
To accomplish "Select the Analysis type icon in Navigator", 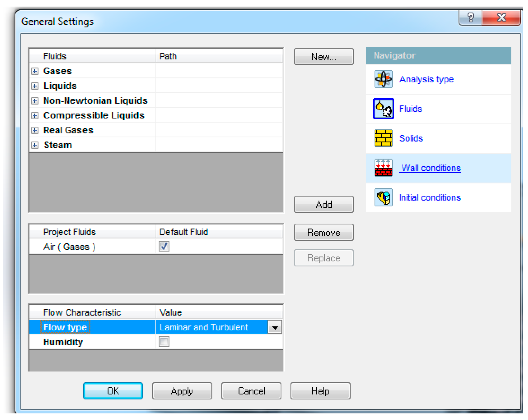I will (x=383, y=79).
